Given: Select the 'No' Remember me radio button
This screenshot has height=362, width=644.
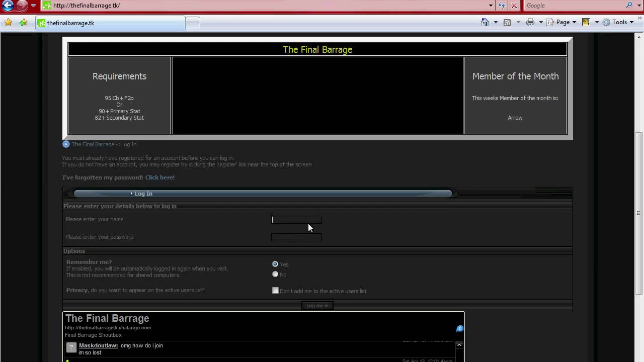Looking at the screenshot, I should point(275,274).
